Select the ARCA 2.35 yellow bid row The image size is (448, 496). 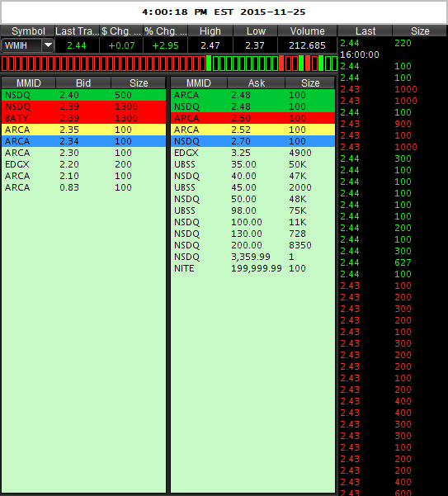(84, 130)
